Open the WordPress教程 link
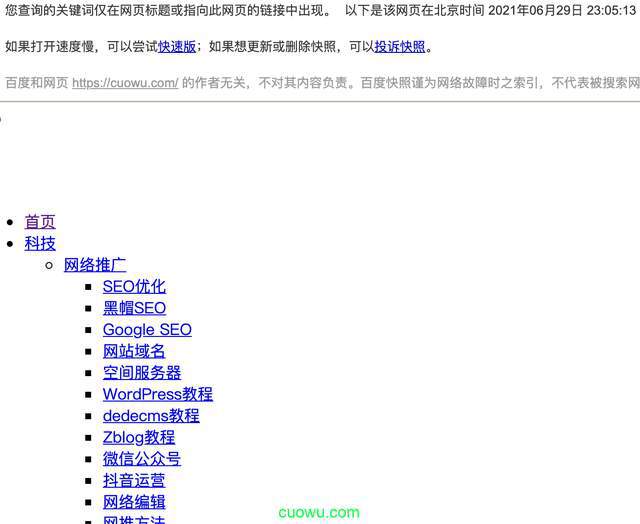The width and height of the screenshot is (640, 524). (158, 395)
